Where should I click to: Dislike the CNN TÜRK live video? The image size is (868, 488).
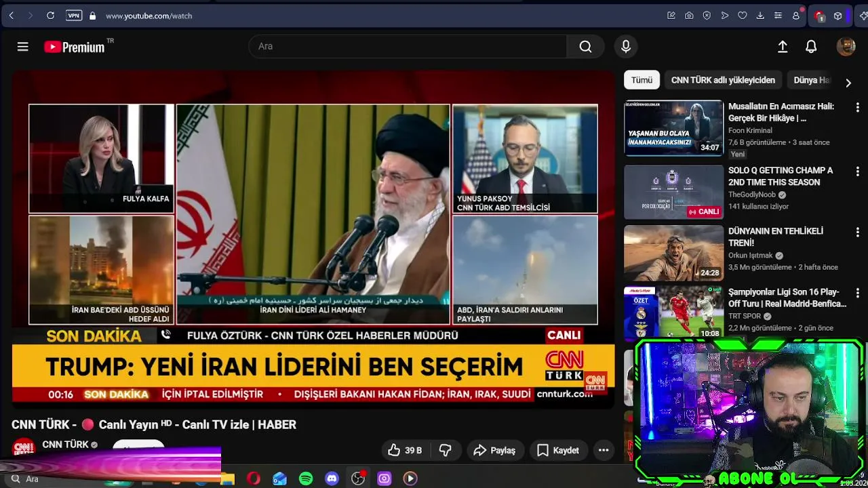point(446,450)
